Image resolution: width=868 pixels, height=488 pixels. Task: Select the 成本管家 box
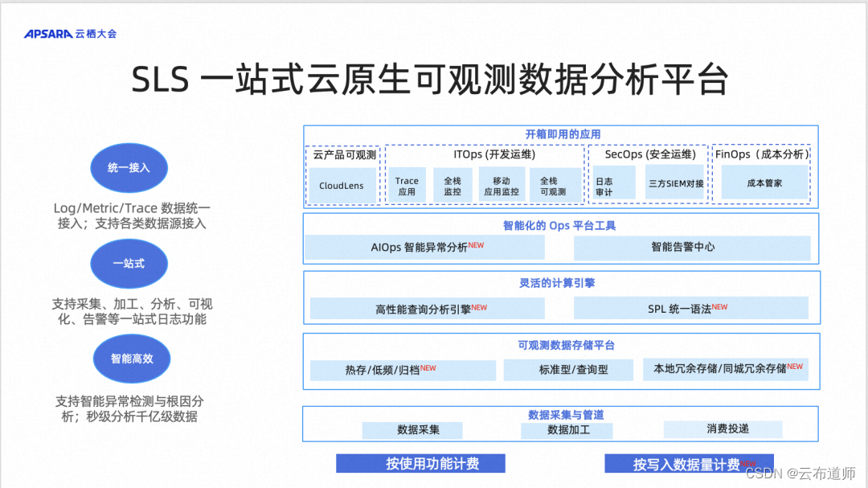pos(764,182)
